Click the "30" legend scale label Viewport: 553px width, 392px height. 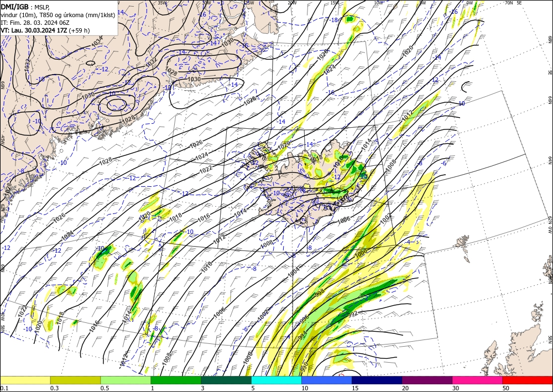(455, 388)
